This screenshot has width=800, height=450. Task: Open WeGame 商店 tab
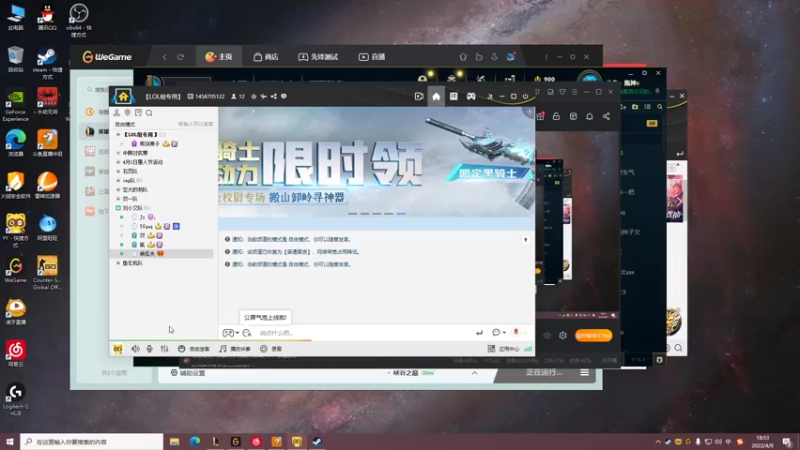coord(266,57)
